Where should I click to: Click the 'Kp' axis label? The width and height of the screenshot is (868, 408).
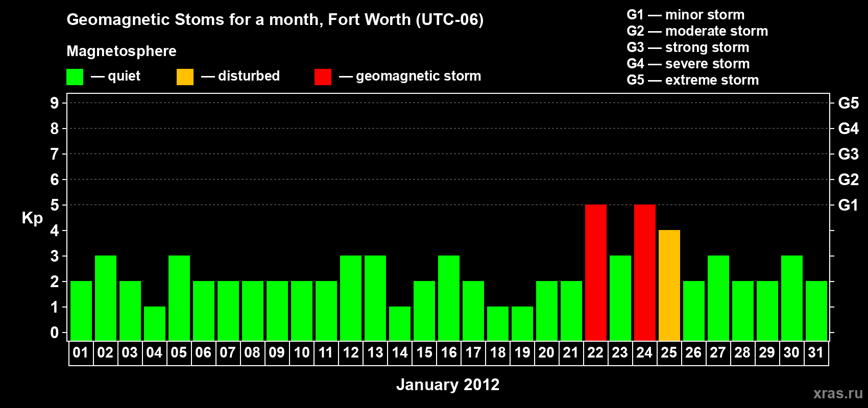click(32, 218)
